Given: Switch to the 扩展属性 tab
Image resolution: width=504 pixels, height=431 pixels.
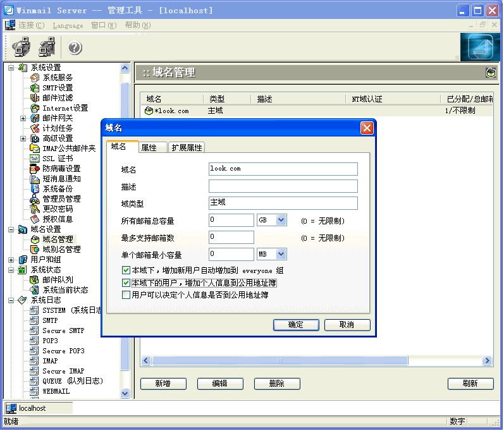Looking at the screenshot, I should tap(187, 147).
